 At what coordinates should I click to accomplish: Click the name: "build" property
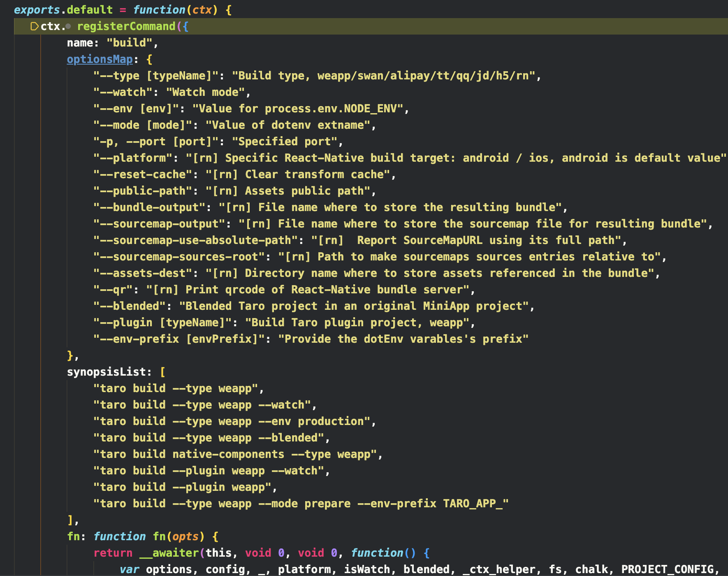[113, 43]
